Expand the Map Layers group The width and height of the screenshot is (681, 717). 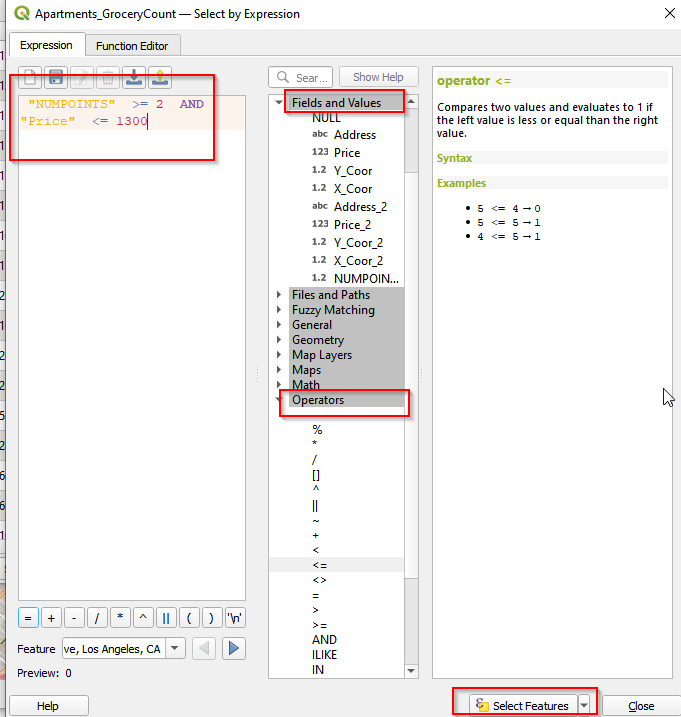tap(279, 355)
